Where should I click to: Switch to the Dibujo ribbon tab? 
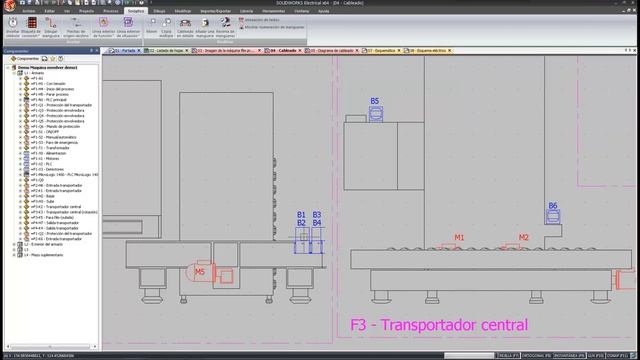pyautogui.click(x=160, y=11)
